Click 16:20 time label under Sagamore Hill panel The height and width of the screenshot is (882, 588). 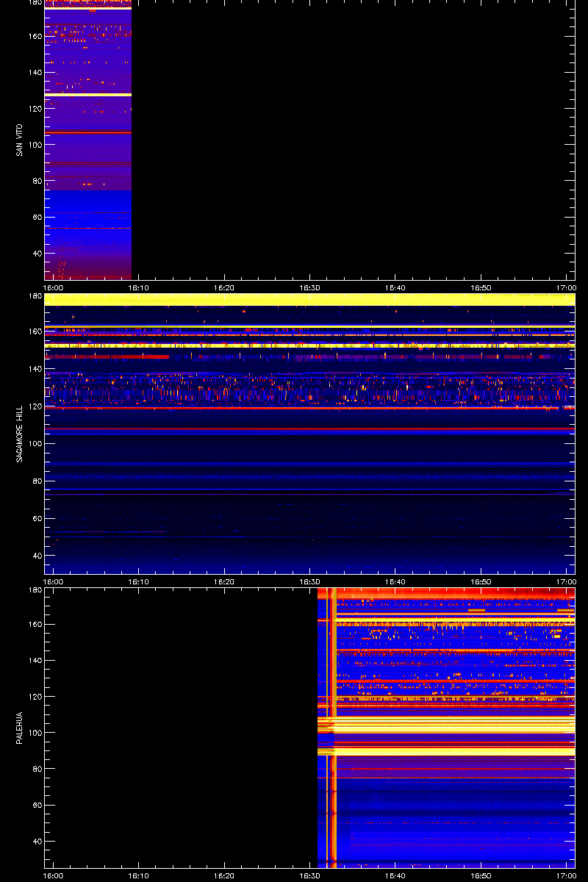click(224, 582)
